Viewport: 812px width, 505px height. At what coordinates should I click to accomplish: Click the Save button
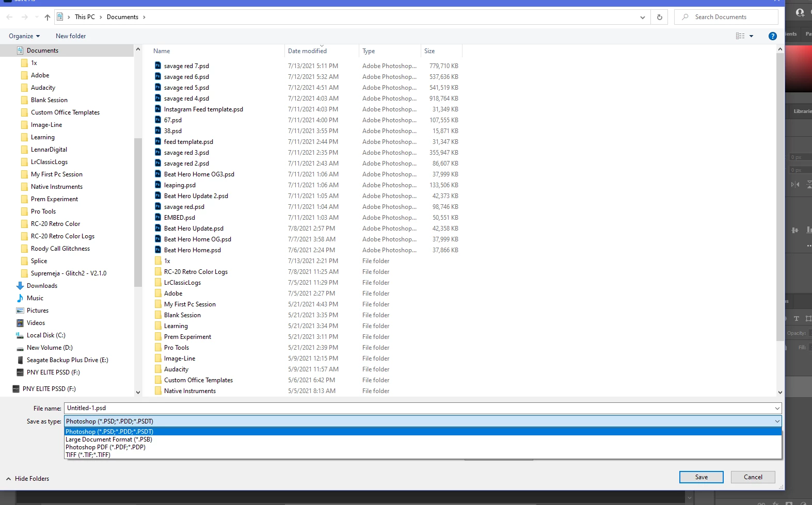coord(701,477)
